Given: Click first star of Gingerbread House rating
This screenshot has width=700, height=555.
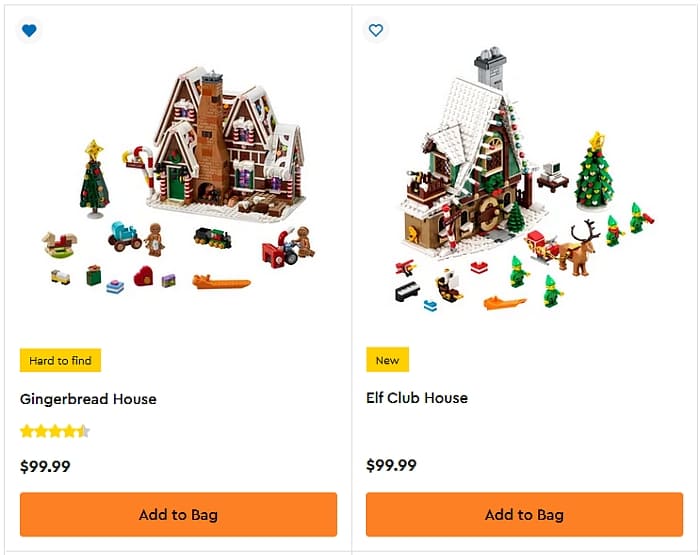Looking at the screenshot, I should coord(27,432).
